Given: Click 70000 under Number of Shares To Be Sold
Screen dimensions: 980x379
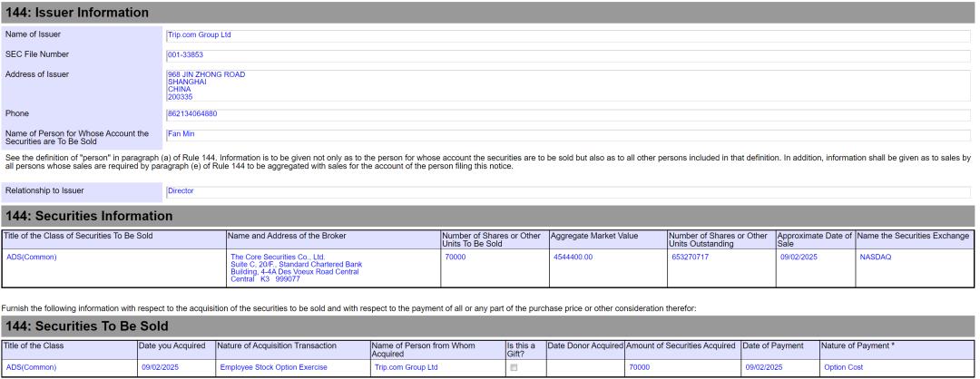Looking at the screenshot, I should pos(455,258).
